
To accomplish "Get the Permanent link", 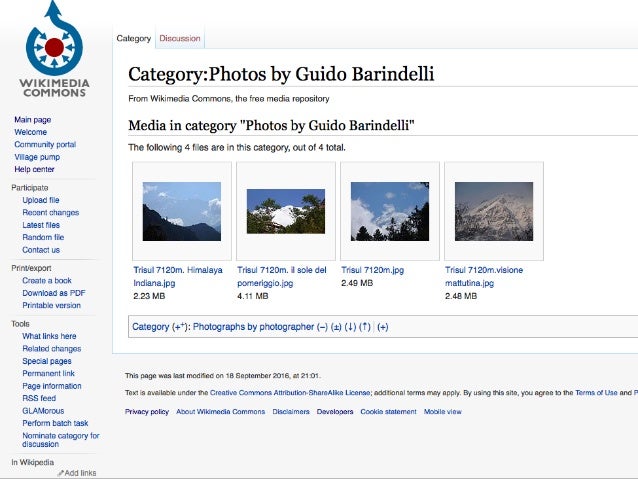I will point(48,374).
